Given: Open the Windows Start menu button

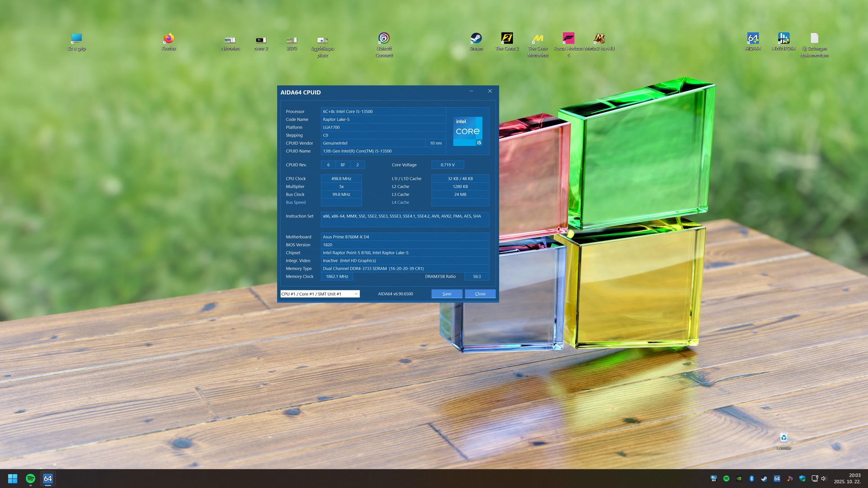Looking at the screenshot, I should tap(13, 479).
